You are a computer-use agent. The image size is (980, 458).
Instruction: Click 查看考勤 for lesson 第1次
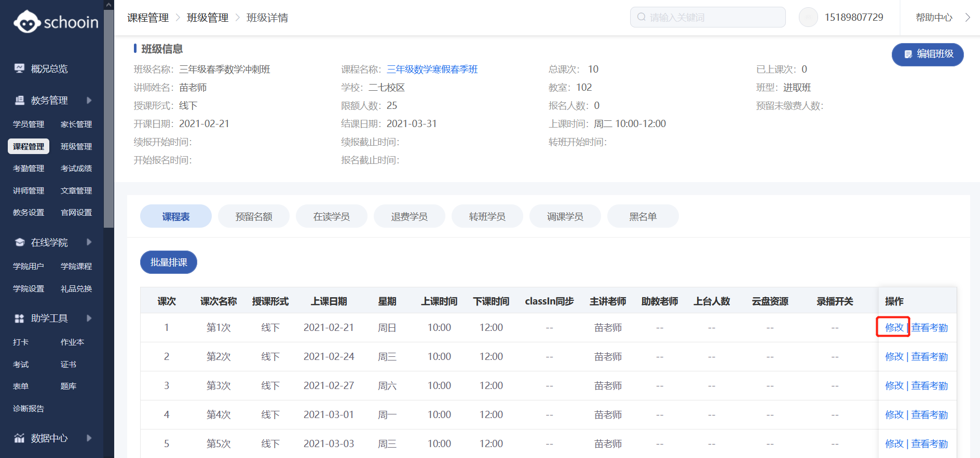tap(930, 328)
